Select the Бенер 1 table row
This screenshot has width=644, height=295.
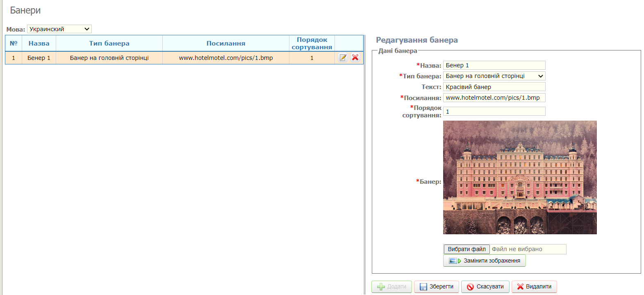[109, 58]
